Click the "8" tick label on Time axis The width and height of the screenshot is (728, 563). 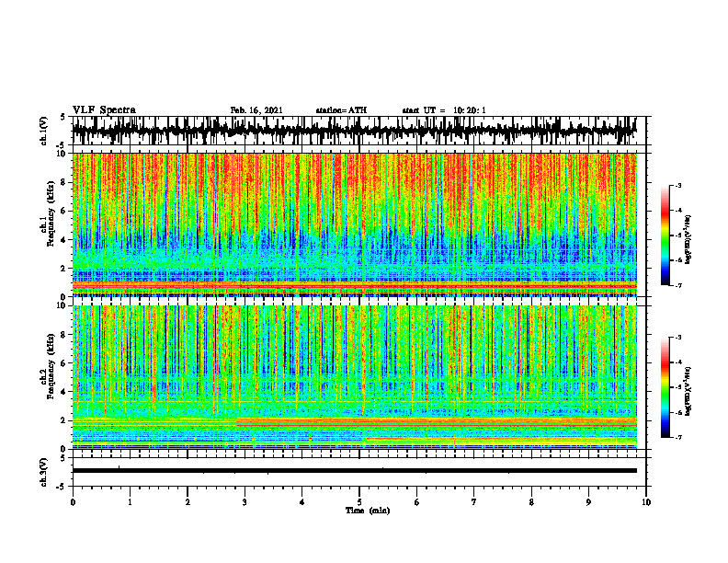point(531,502)
